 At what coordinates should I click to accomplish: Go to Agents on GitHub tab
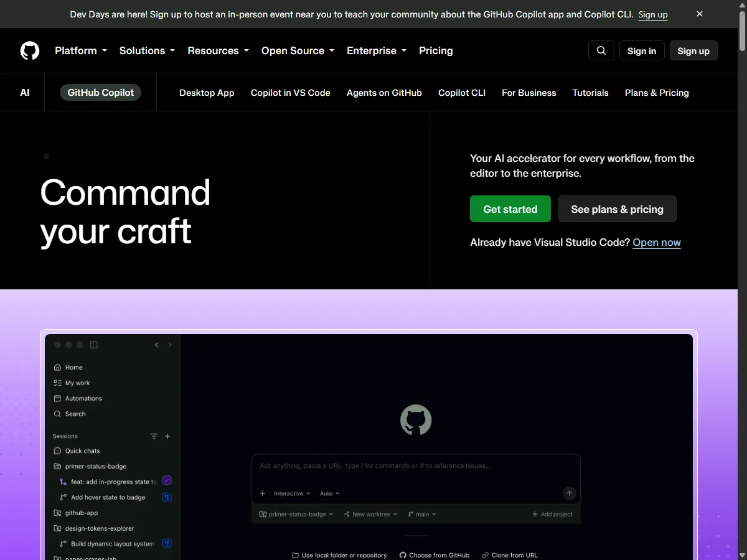pyautogui.click(x=384, y=93)
